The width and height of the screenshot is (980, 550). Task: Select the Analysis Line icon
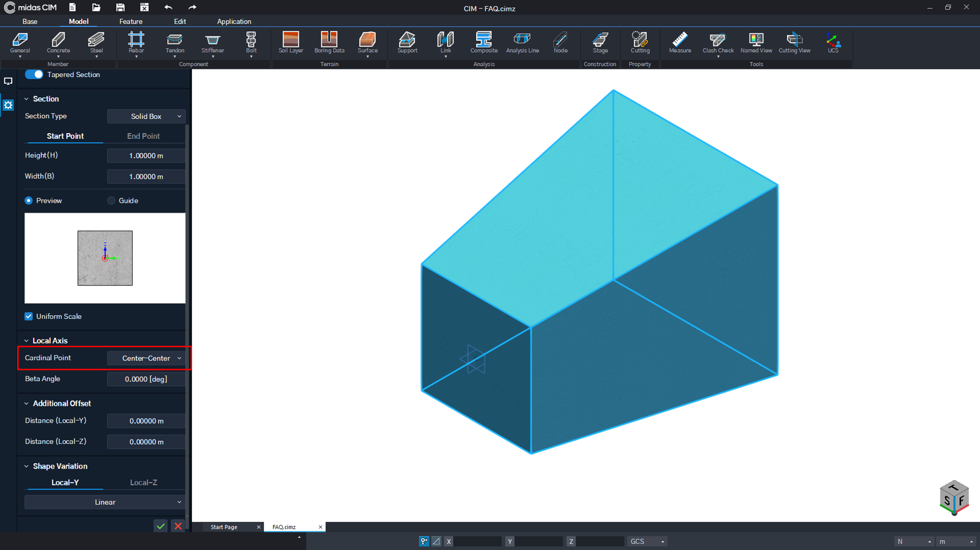(x=522, y=43)
